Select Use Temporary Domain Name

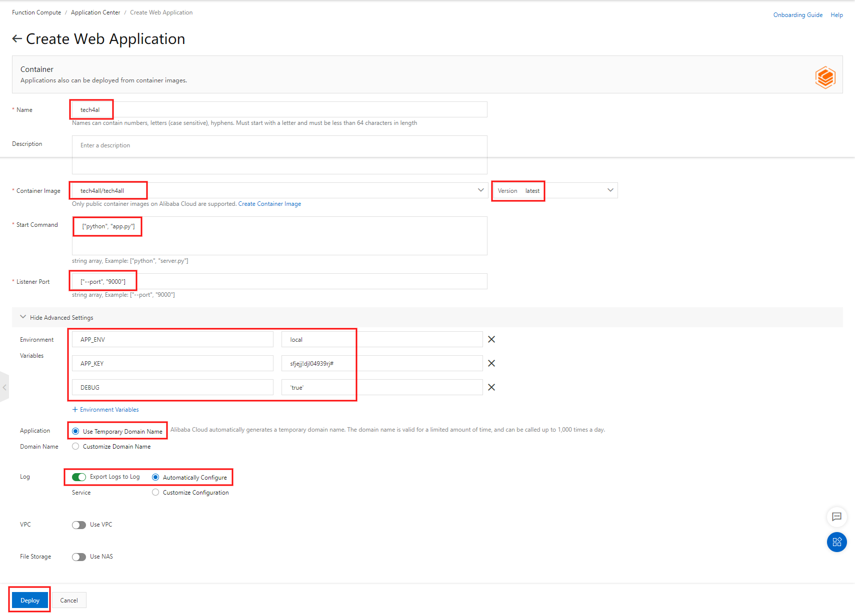pyautogui.click(x=75, y=431)
